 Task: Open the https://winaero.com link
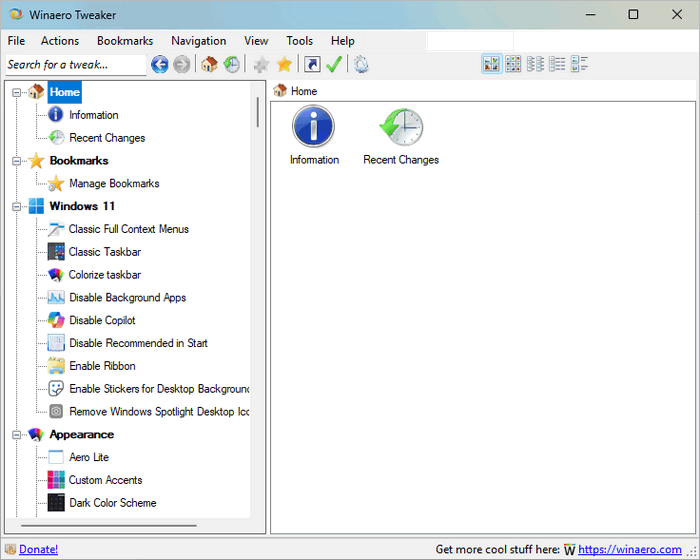click(x=629, y=549)
